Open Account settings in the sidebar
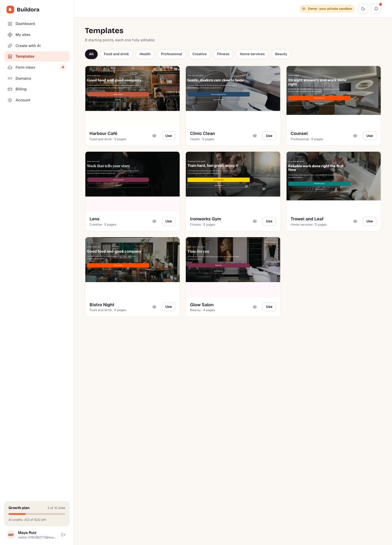This screenshot has width=392, height=545. click(x=37, y=100)
